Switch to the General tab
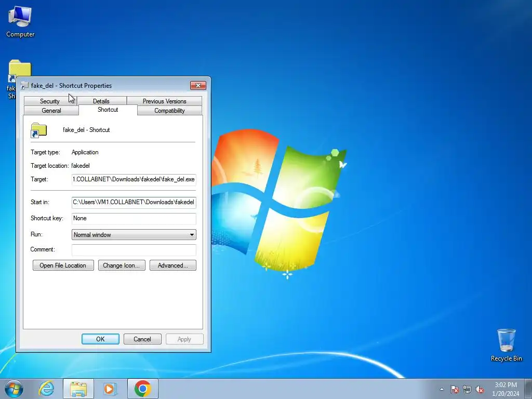Screen dimensions: 532x399 tap(51, 111)
